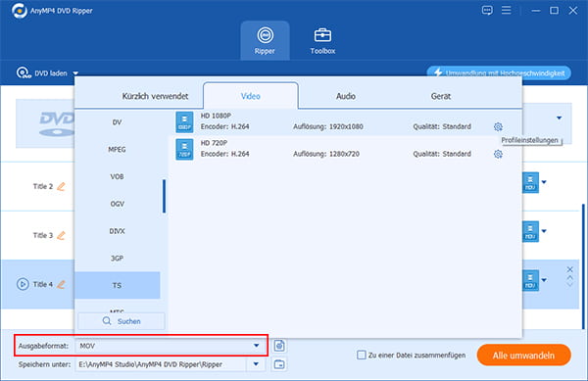The width and height of the screenshot is (588, 381).
Task: Switch to Audio tab
Action: click(345, 96)
